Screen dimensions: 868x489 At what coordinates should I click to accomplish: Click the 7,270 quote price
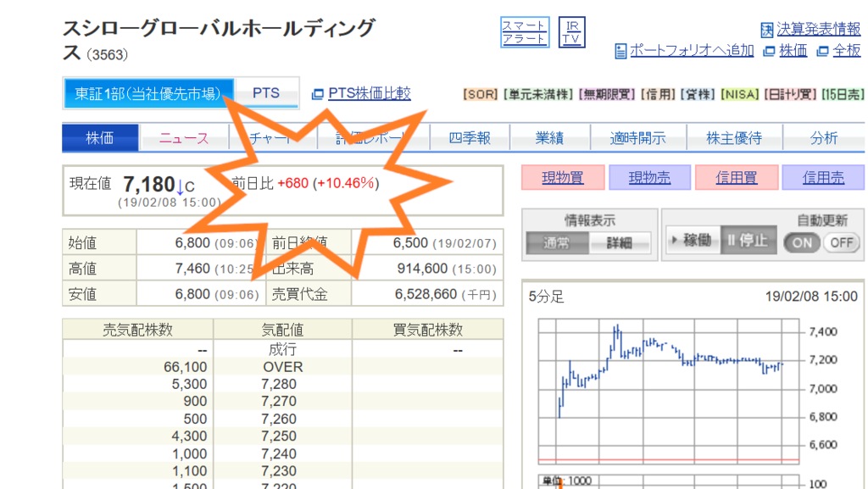pos(279,401)
